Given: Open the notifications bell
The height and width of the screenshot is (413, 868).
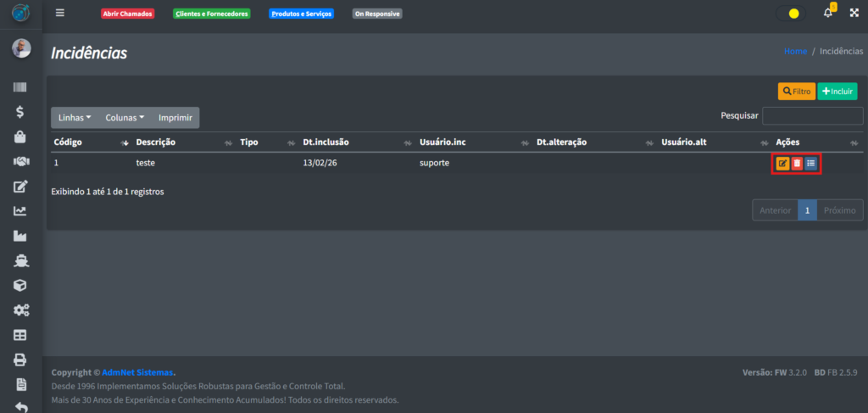Looking at the screenshot, I should coord(828,14).
